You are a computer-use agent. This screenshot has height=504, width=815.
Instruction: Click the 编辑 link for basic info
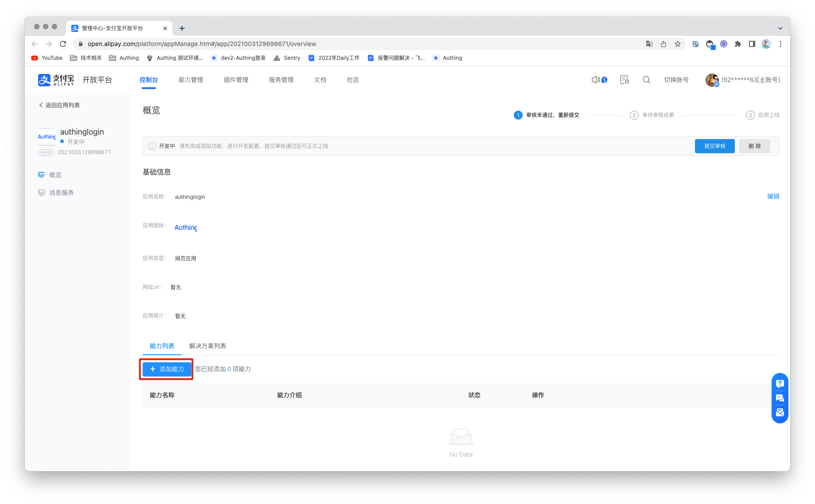pyautogui.click(x=773, y=196)
